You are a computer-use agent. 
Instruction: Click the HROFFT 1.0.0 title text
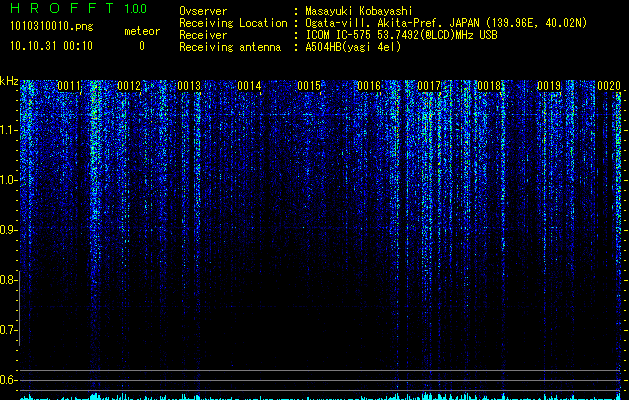coord(79,8)
